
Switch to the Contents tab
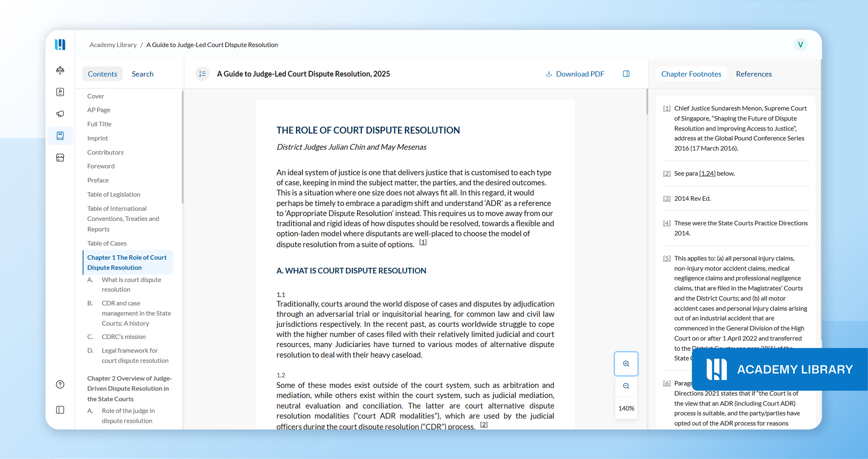102,74
